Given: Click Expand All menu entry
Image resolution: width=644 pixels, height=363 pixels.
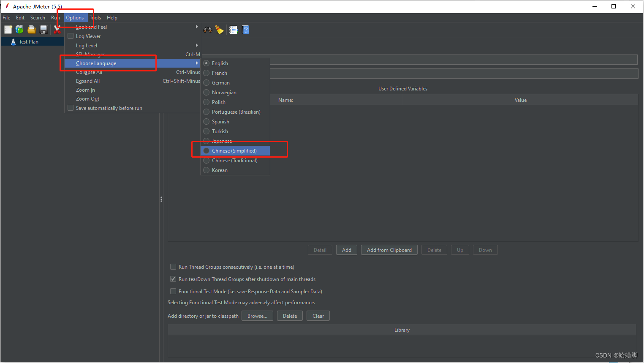Looking at the screenshot, I should (x=133, y=81).
